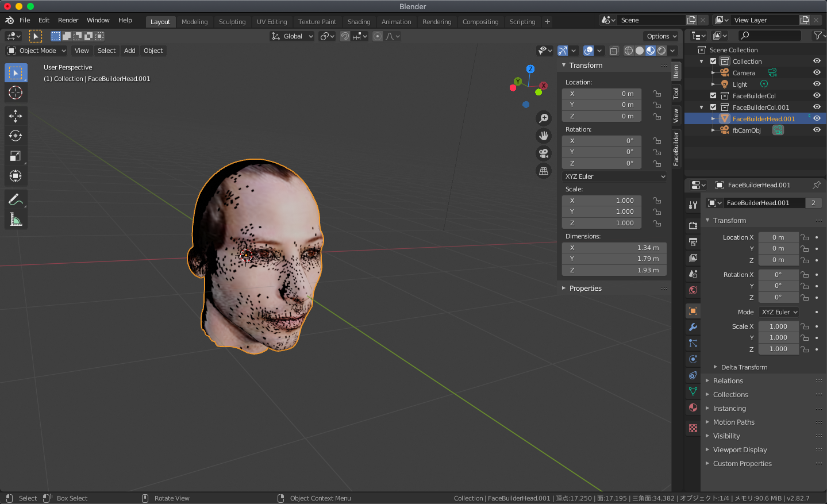Activate the Scale tool
The image size is (827, 504).
pyautogui.click(x=16, y=156)
